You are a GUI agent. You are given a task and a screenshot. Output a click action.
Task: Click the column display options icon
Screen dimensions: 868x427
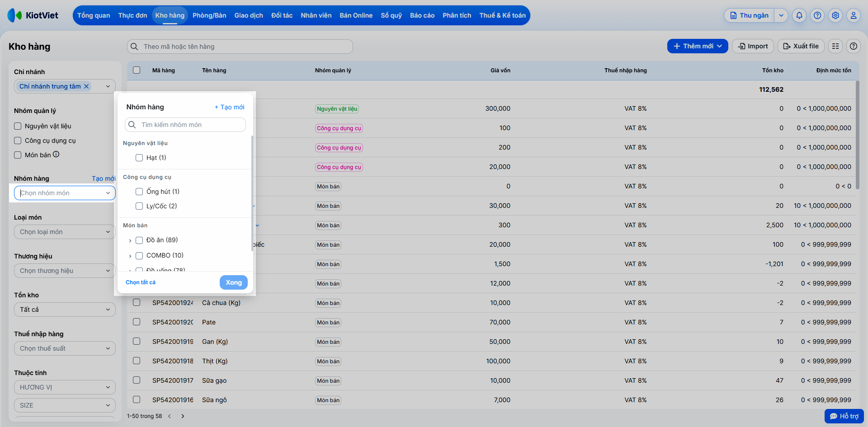click(835, 46)
